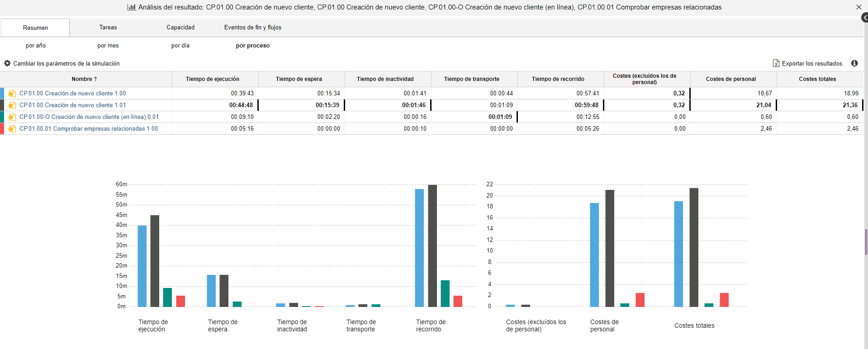
Task: Open CP.01.00-O Creación de nuevo cliente (en línea) link
Action: pyautogui.click(x=89, y=117)
